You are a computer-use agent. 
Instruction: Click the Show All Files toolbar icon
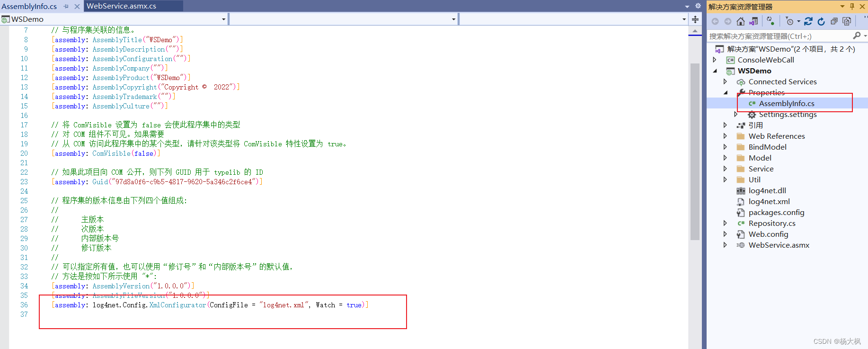pyautogui.click(x=847, y=21)
